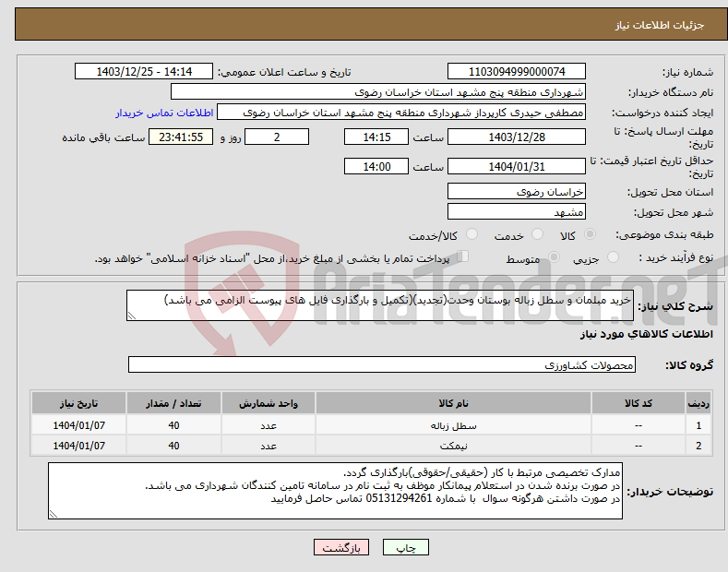
Task: Click the remaining days field showing 2
Action: pyautogui.click(x=277, y=137)
